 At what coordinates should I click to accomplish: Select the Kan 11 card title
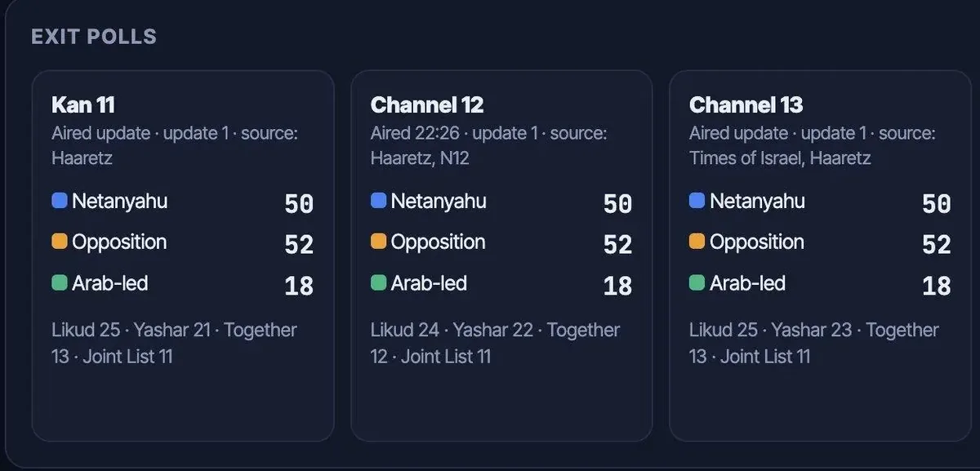coord(83,105)
